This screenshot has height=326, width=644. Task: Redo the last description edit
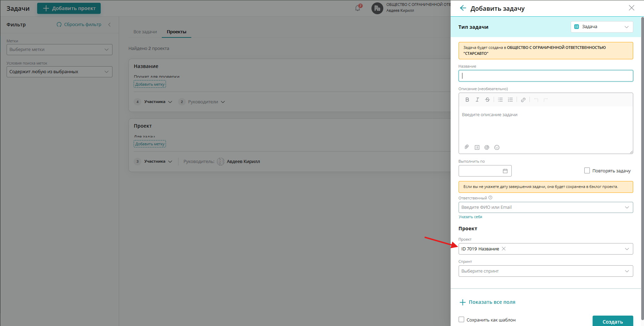tap(546, 100)
